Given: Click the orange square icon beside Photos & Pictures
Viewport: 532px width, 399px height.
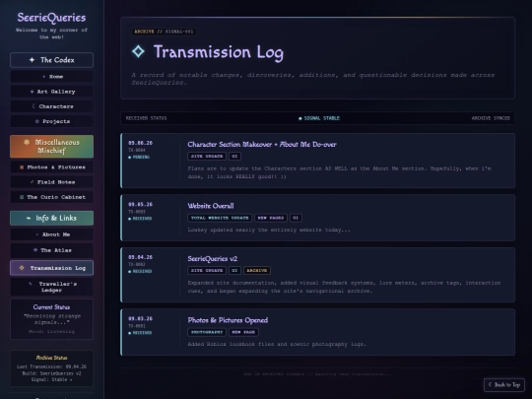Looking at the screenshot, I should pyautogui.click(x=22, y=167).
